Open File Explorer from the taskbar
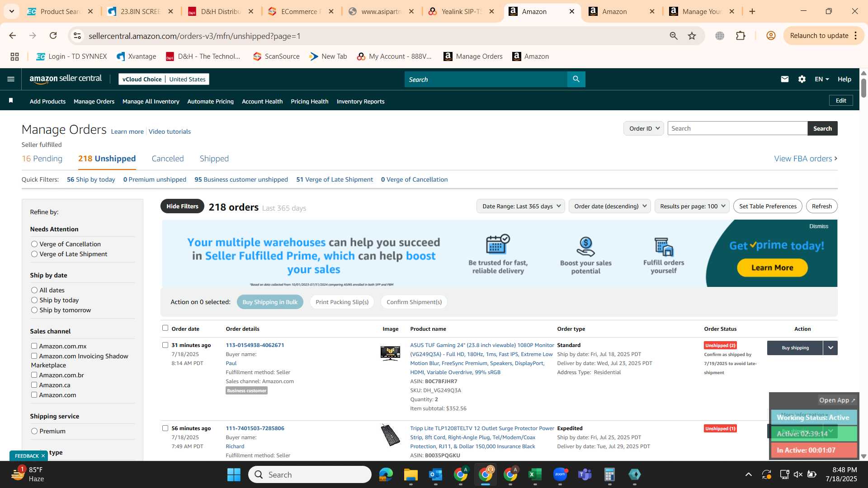 coord(410,474)
